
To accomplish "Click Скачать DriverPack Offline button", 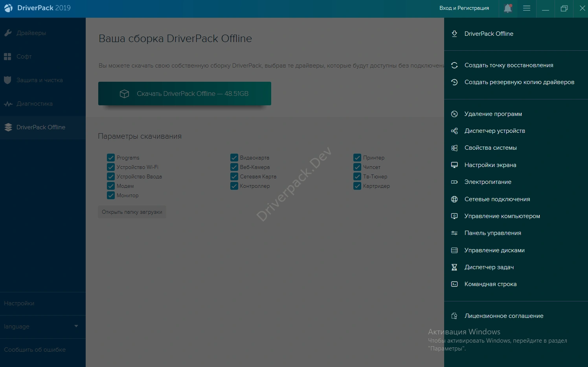I will pyautogui.click(x=185, y=94).
